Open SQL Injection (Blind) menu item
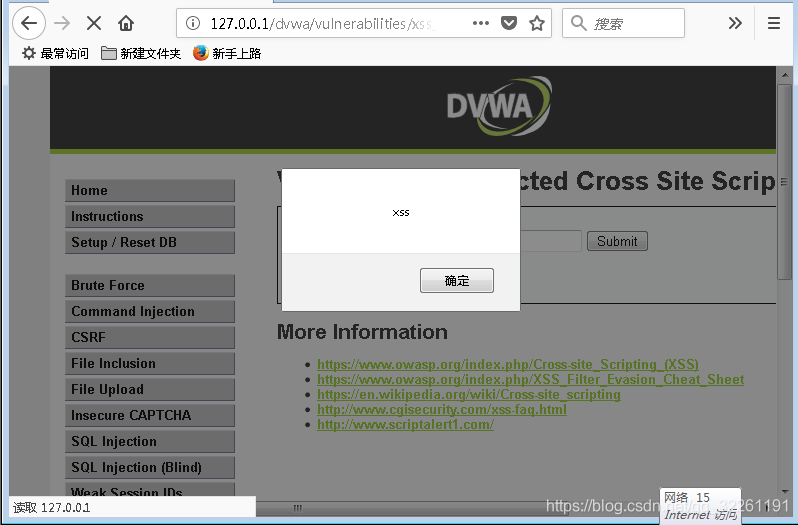798x525 pixels. pyautogui.click(x=150, y=467)
